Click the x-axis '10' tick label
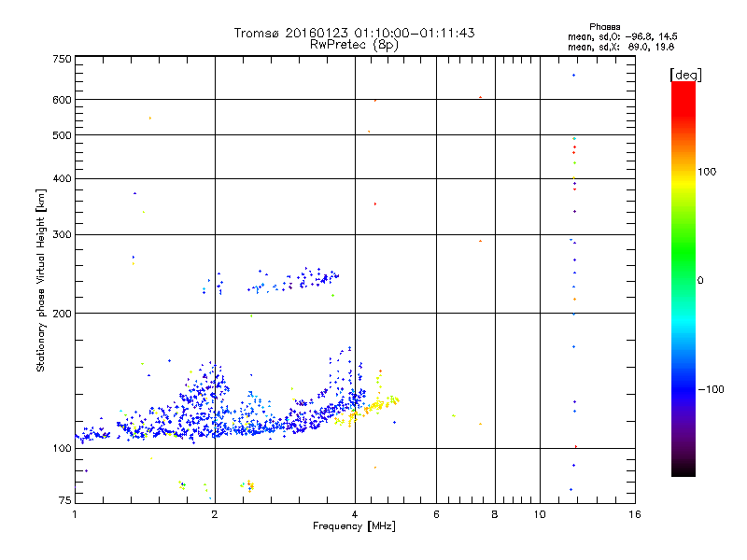Viewport: 747px width, 560px height. pyautogui.click(x=540, y=514)
